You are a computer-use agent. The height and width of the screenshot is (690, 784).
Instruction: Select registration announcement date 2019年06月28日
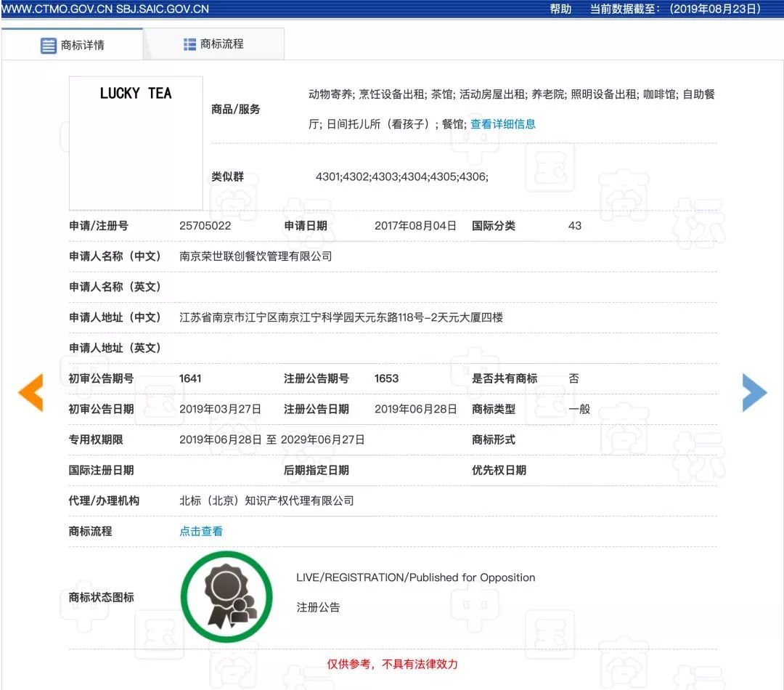[x=415, y=409]
